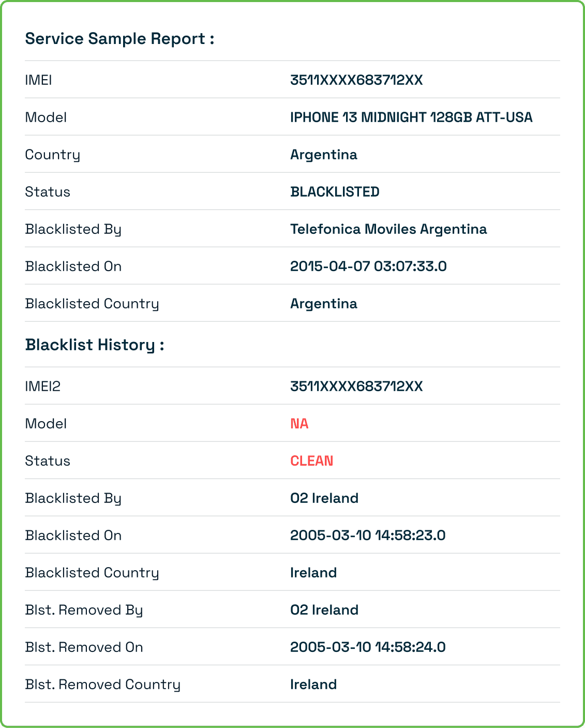
Task: Select the red NA model value
Action: coord(299,424)
